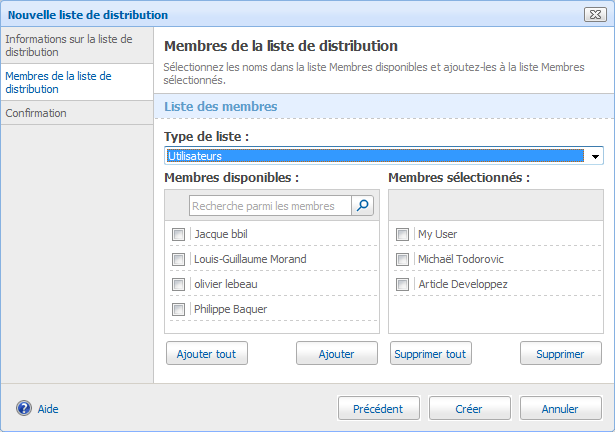Click the magnifier search icon
The width and height of the screenshot is (615, 432).
pyautogui.click(x=362, y=206)
